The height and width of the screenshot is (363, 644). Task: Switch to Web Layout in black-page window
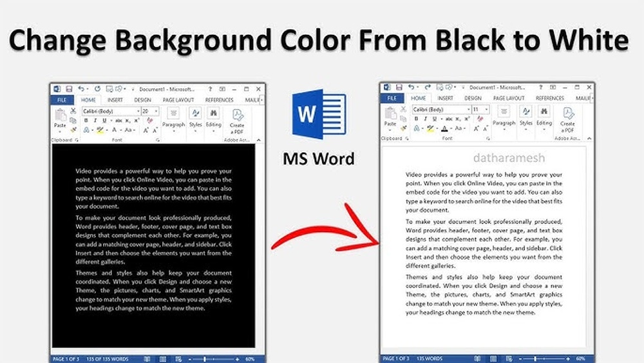coord(178,359)
